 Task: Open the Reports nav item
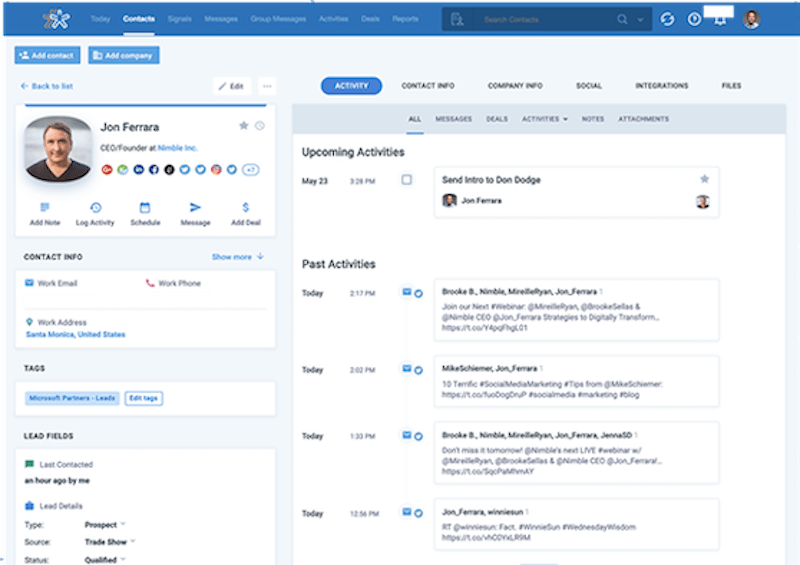(405, 19)
